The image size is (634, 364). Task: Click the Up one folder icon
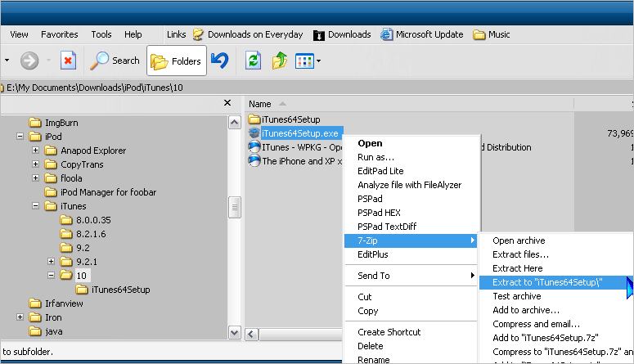[280, 61]
